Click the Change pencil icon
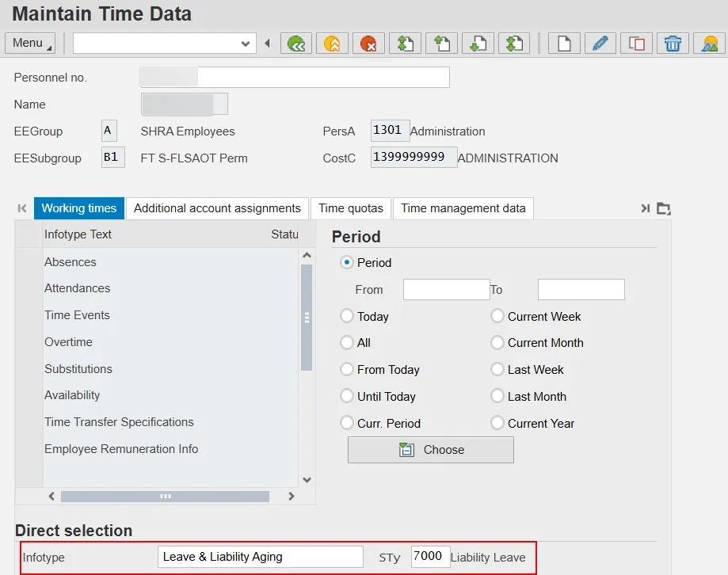The image size is (728, 575). tap(600, 44)
